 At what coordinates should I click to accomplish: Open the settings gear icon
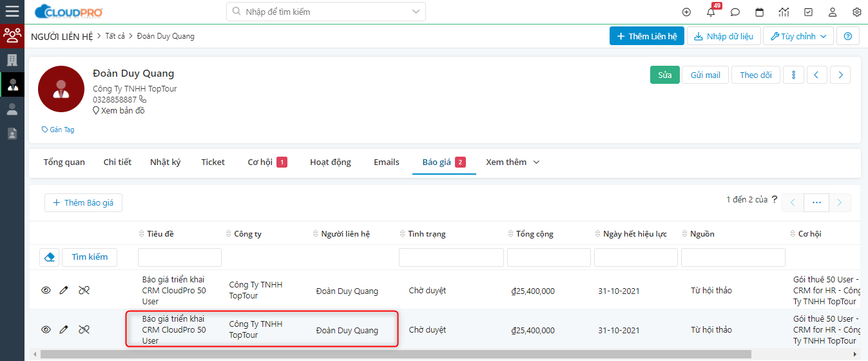(x=857, y=12)
